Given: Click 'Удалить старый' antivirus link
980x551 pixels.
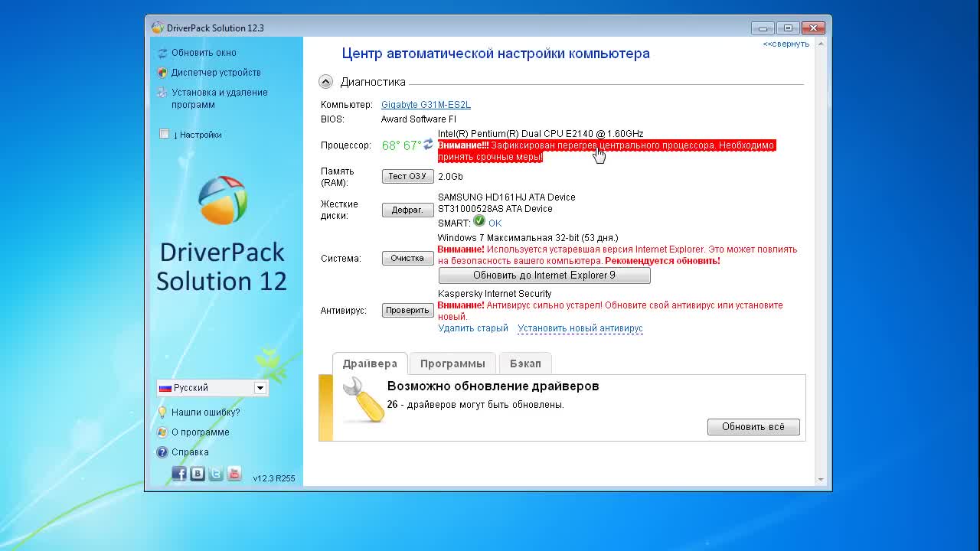Looking at the screenshot, I should 473,328.
